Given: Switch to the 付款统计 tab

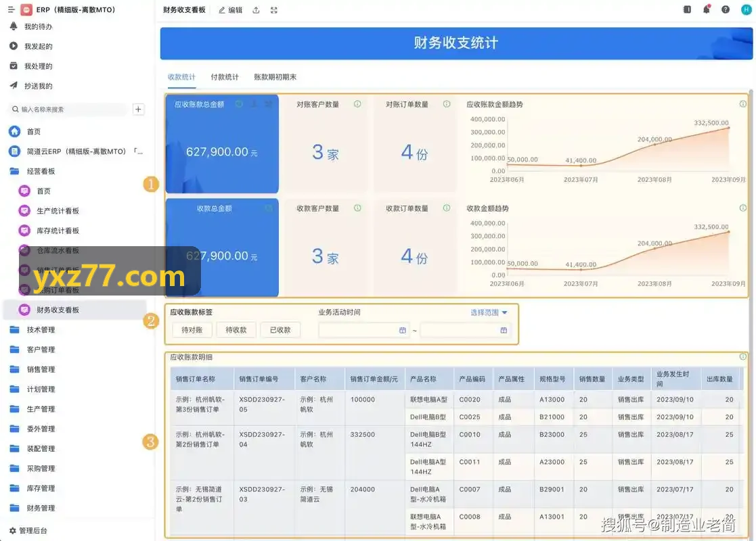Looking at the screenshot, I should coord(225,77).
